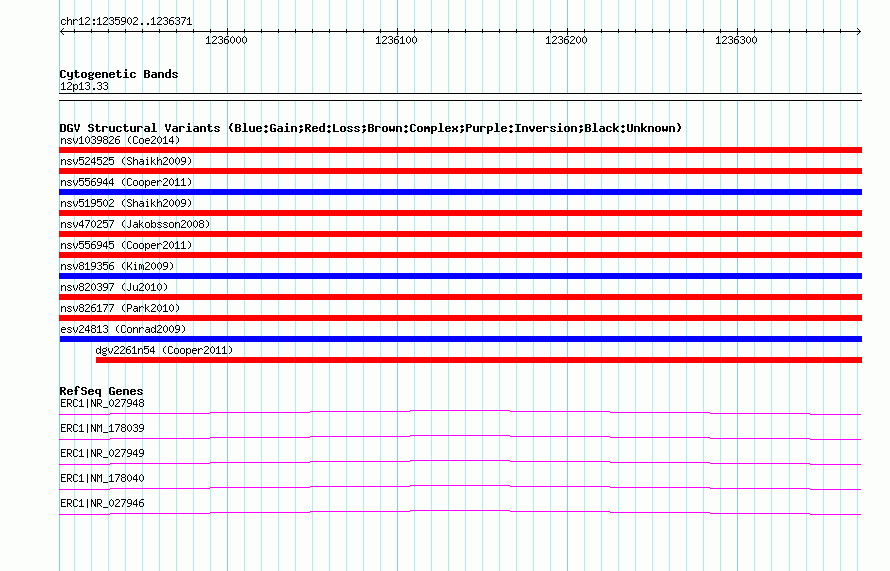
Task: Select the red bar under dgv2261n54
Action: 478,360
